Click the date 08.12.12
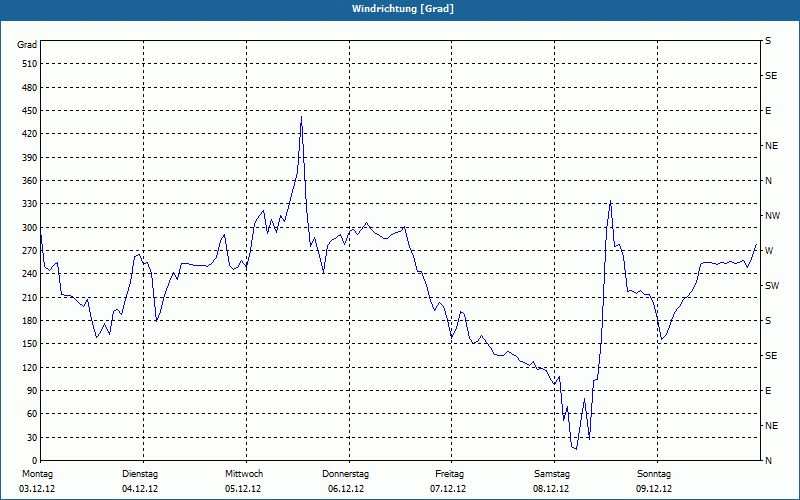800x500 pixels. tap(551, 489)
